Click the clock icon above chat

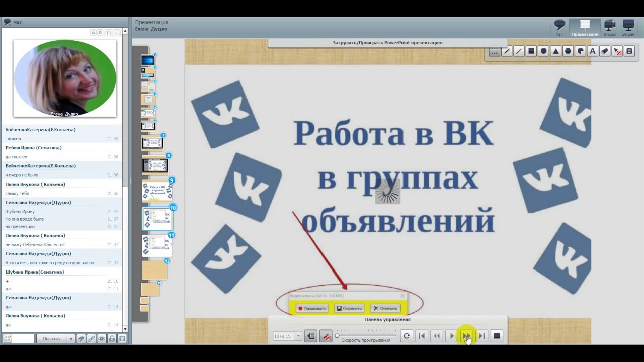pyautogui.click(x=100, y=33)
